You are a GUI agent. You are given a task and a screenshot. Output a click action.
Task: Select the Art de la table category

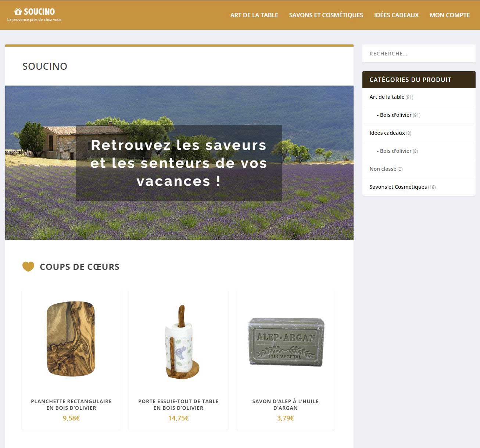[x=387, y=97]
